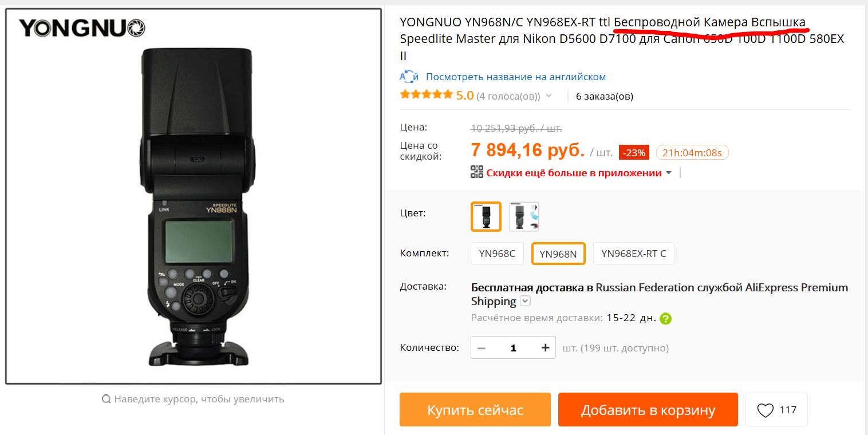
Task: Click the heart wishlist icon
Action: [x=766, y=410]
